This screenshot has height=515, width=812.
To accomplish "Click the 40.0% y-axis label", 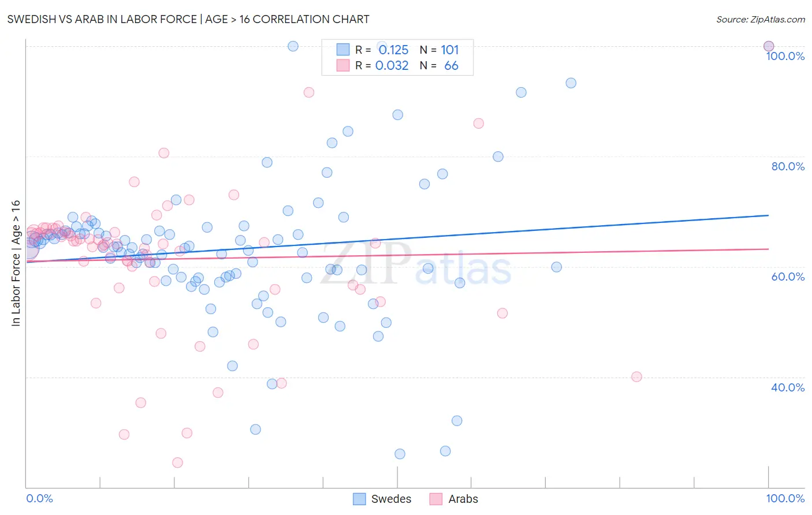I will [x=788, y=387].
